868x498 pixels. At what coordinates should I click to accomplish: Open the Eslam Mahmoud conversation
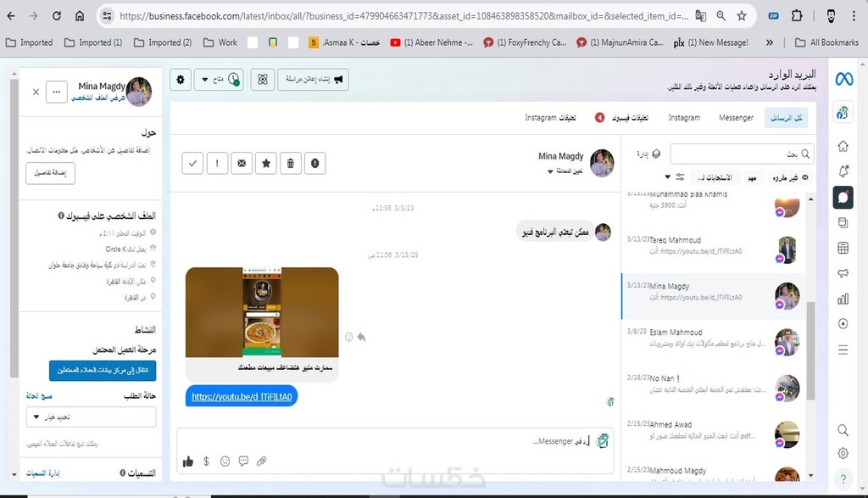coord(714,342)
